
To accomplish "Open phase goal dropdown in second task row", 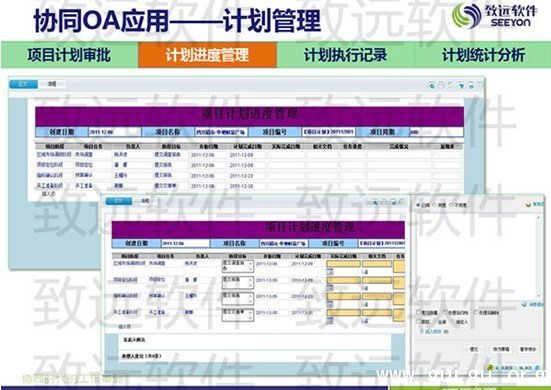I will [x=238, y=282].
